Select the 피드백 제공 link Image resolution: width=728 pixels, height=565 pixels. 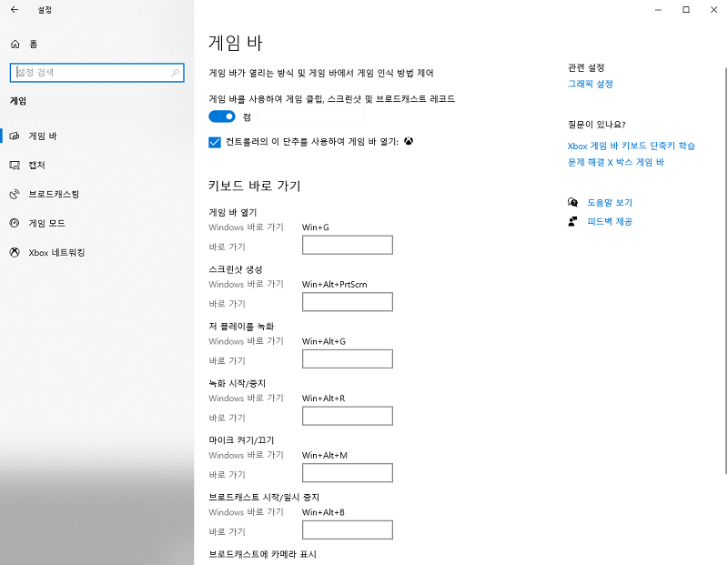pyautogui.click(x=612, y=221)
